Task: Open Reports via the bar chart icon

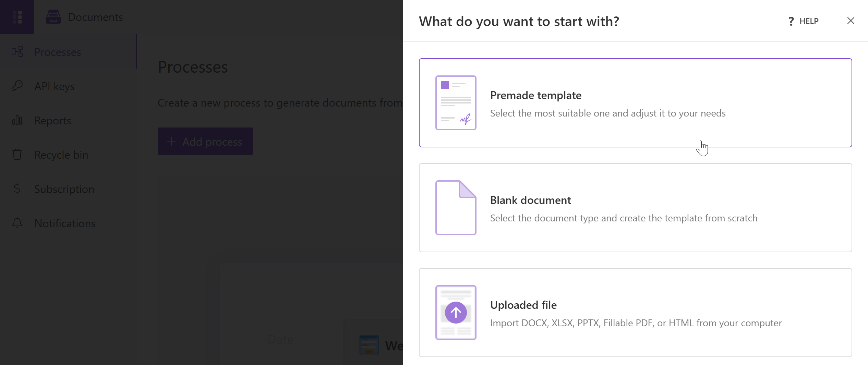Action: [x=17, y=120]
